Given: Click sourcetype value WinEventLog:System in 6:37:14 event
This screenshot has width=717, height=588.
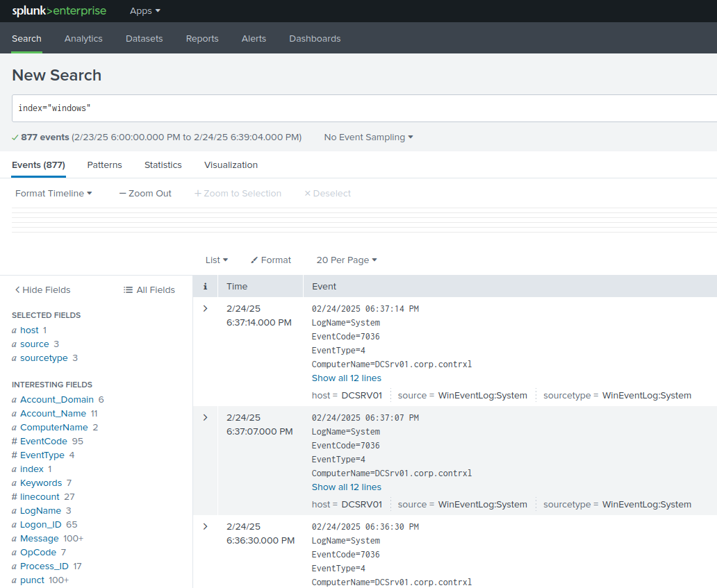Looking at the screenshot, I should click(x=647, y=396).
